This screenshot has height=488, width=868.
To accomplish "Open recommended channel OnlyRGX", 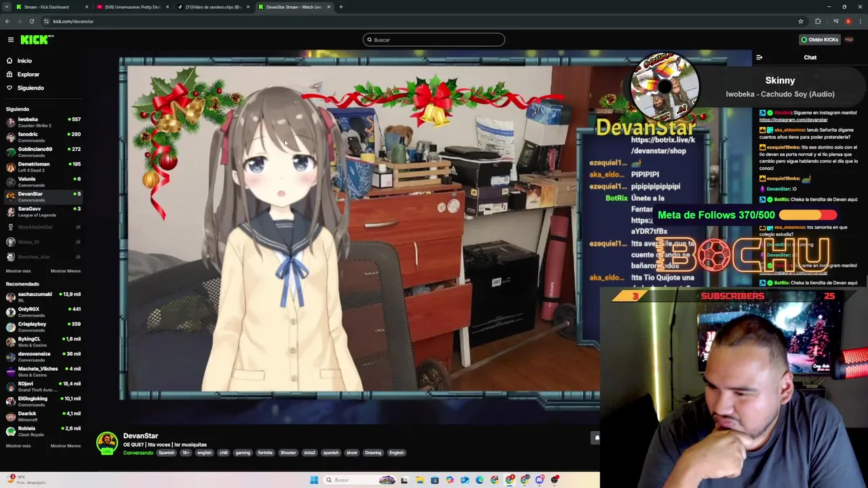I will pyautogui.click(x=42, y=312).
